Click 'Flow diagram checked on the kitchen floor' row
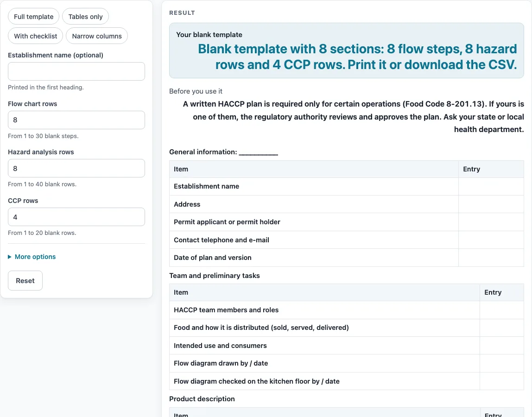The image size is (532, 417). [347, 381]
